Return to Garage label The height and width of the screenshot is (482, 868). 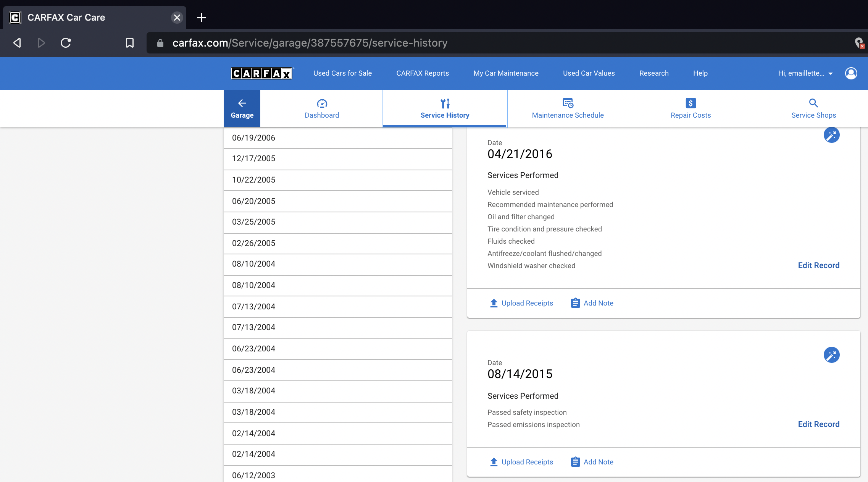[242, 115]
